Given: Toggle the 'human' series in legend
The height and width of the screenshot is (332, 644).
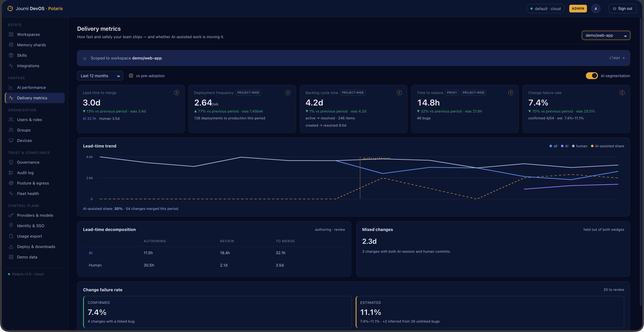Looking at the screenshot, I should point(580,146).
